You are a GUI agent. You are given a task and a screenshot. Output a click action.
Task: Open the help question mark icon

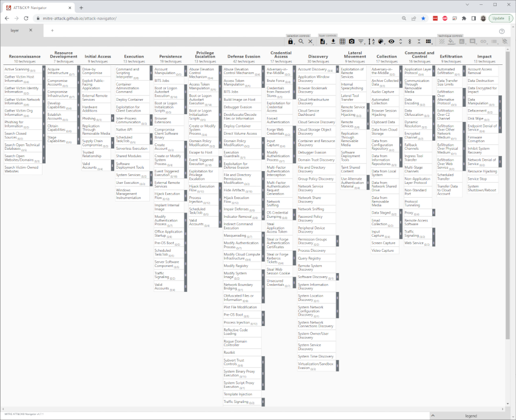coord(501,31)
